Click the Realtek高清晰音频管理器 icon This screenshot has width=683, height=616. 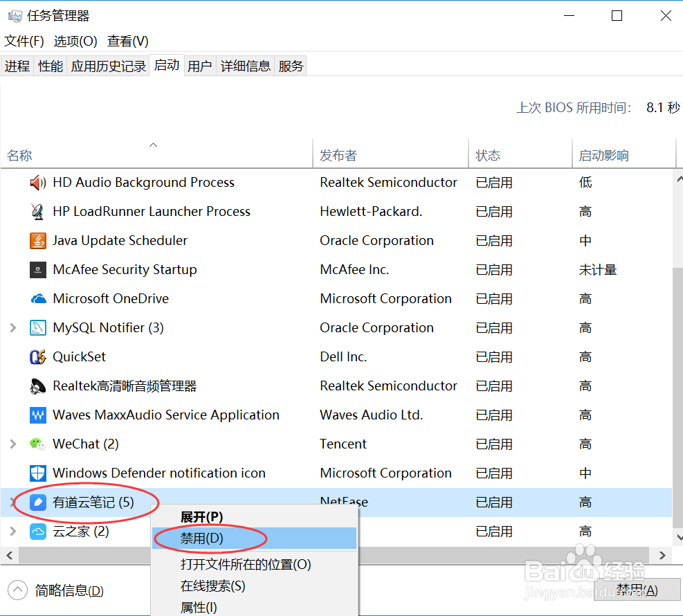[x=38, y=386]
